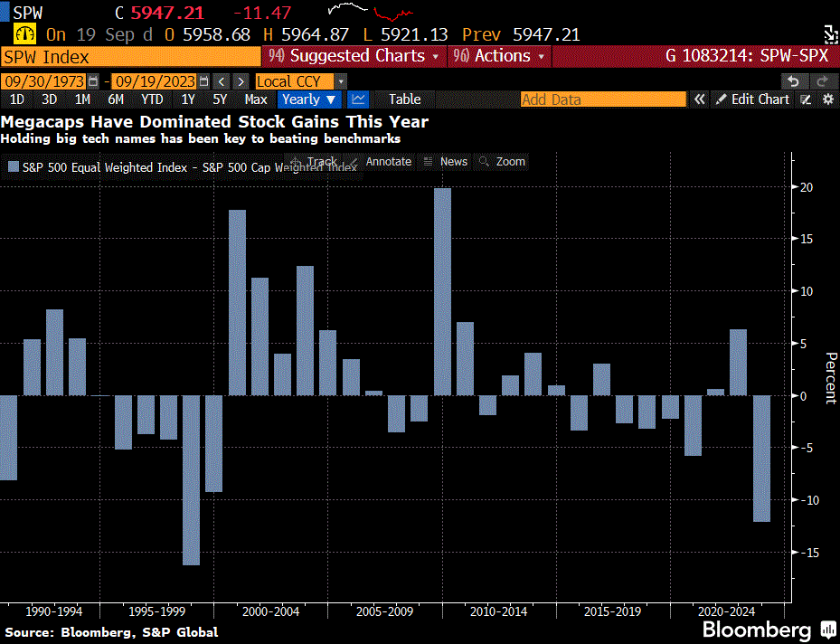This screenshot has height=644, width=840.
Task: Collapse the panel with the double-chevron icon
Action: (x=699, y=99)
